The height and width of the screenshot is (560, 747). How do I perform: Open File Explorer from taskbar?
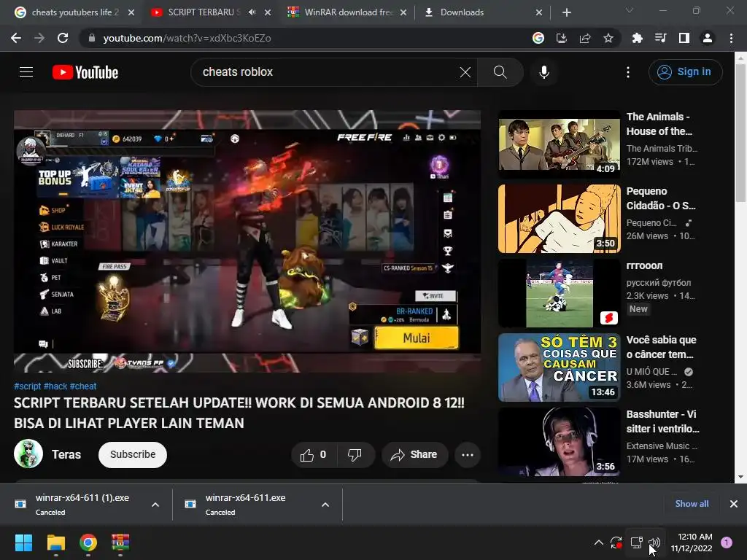pyautogui.click(x=55, y=542)
